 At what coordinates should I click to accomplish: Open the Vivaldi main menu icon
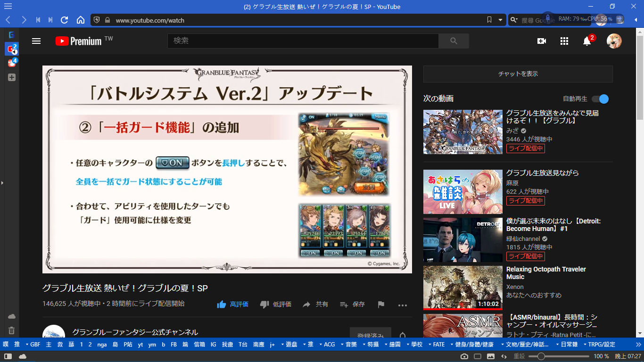[8, 7]
